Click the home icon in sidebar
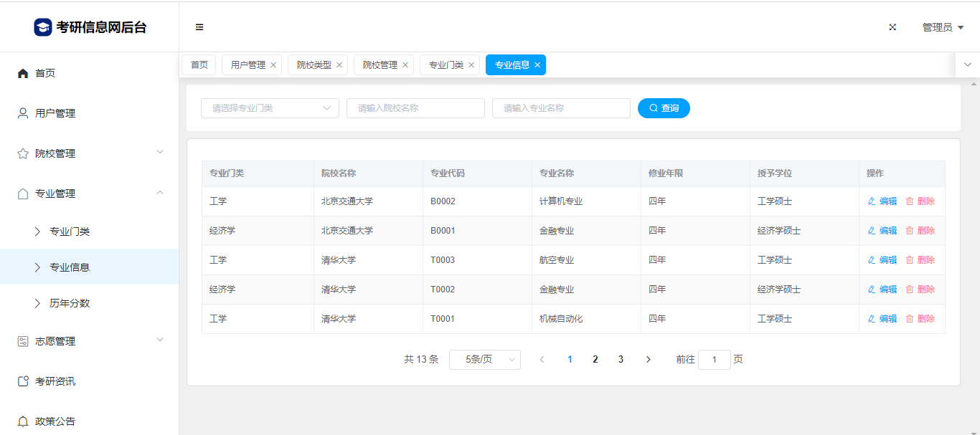This screenshot has width=980, height=435. click(23, 73)
